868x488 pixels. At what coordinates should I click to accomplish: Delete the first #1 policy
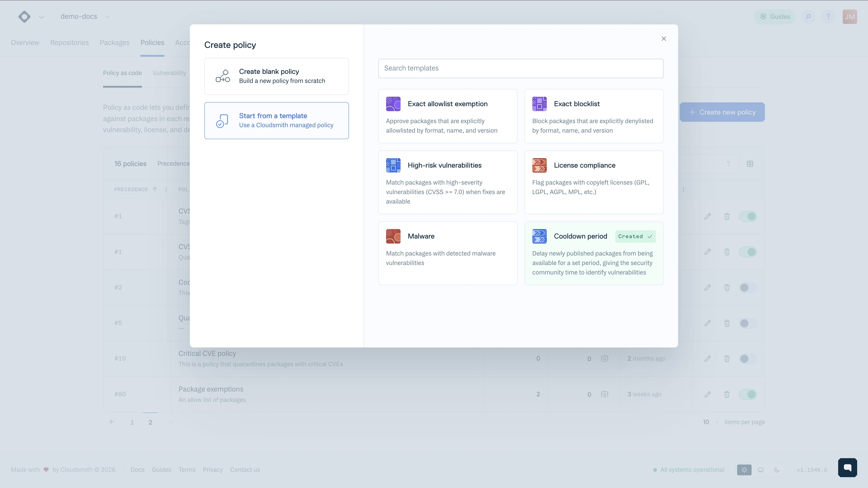(727, 217)
